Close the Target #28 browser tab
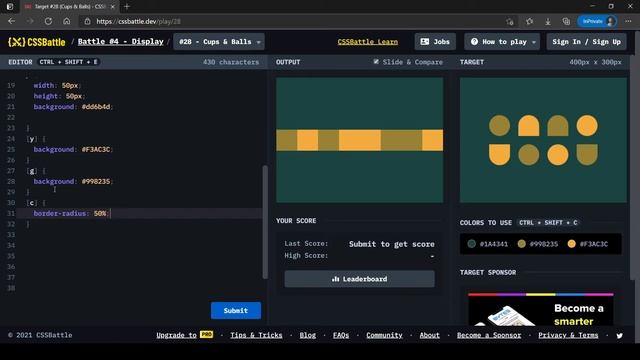The image size is (640, 360). coord(113,7)
